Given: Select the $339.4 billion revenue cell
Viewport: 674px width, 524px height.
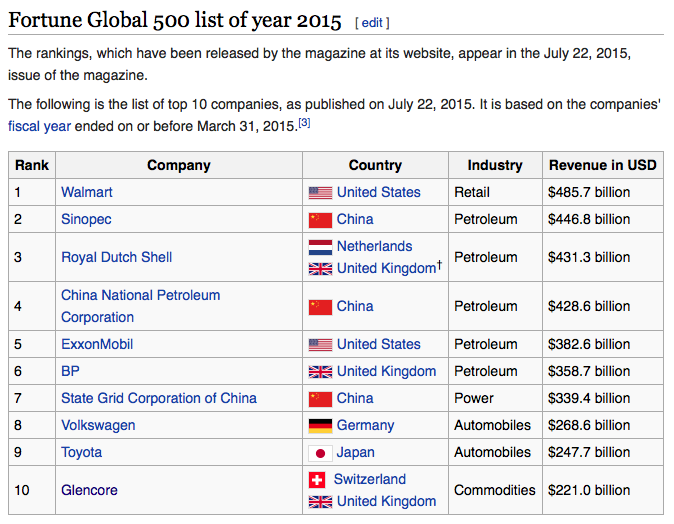Looking at the screenshot, I should [x=603, y=398].
